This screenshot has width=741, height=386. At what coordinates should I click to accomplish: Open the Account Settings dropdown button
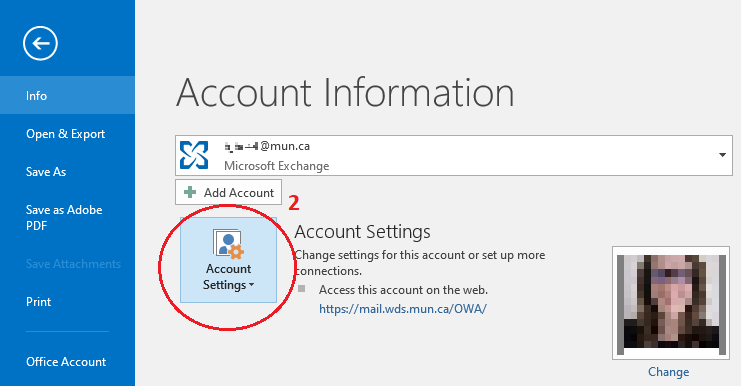point(228,260)
